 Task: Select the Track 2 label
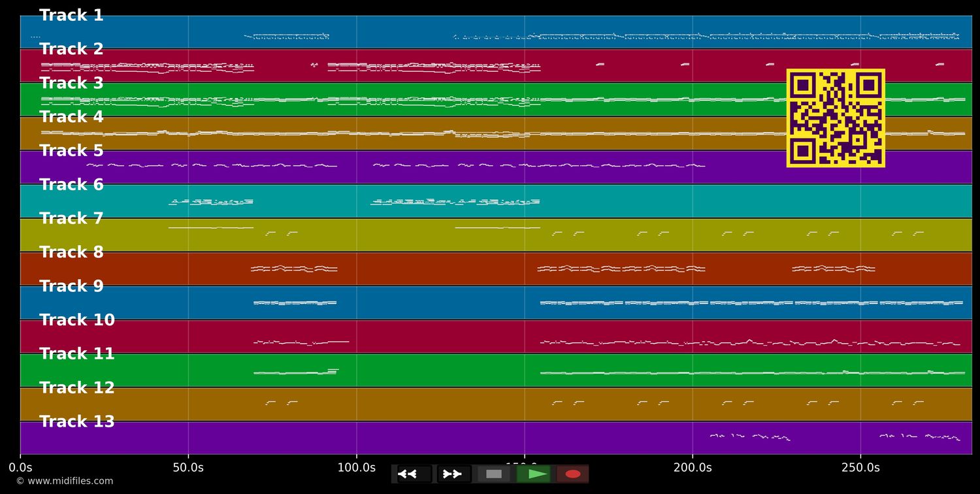click(x=71, y=50)
